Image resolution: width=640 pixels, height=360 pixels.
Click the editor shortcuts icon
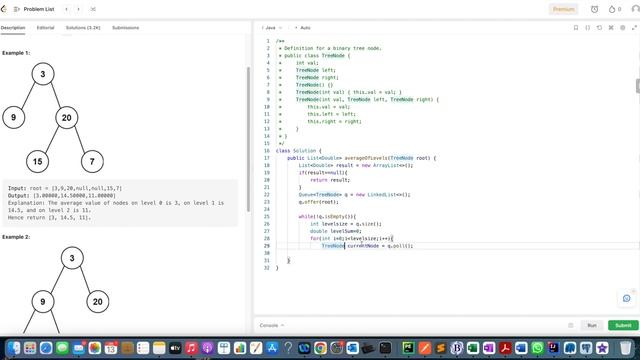611,28
